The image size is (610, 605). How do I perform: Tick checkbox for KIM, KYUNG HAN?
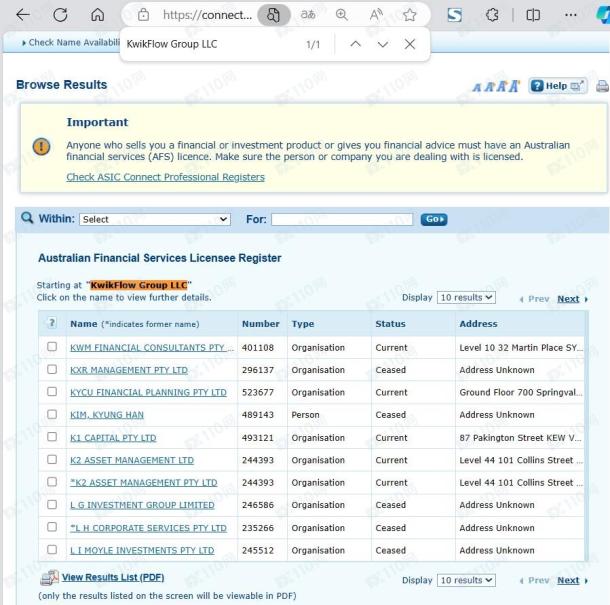pos(52,414)
